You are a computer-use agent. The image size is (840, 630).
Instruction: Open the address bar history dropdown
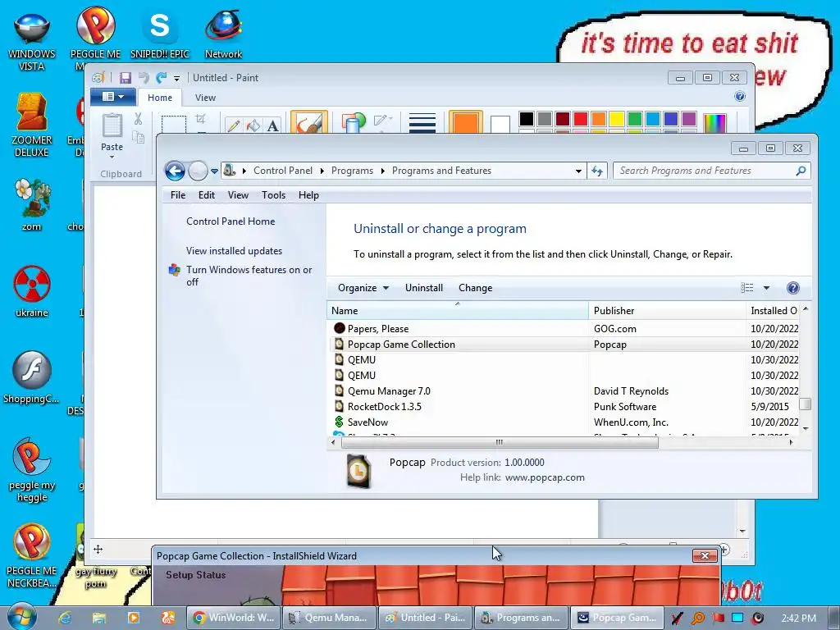(578, 171)
